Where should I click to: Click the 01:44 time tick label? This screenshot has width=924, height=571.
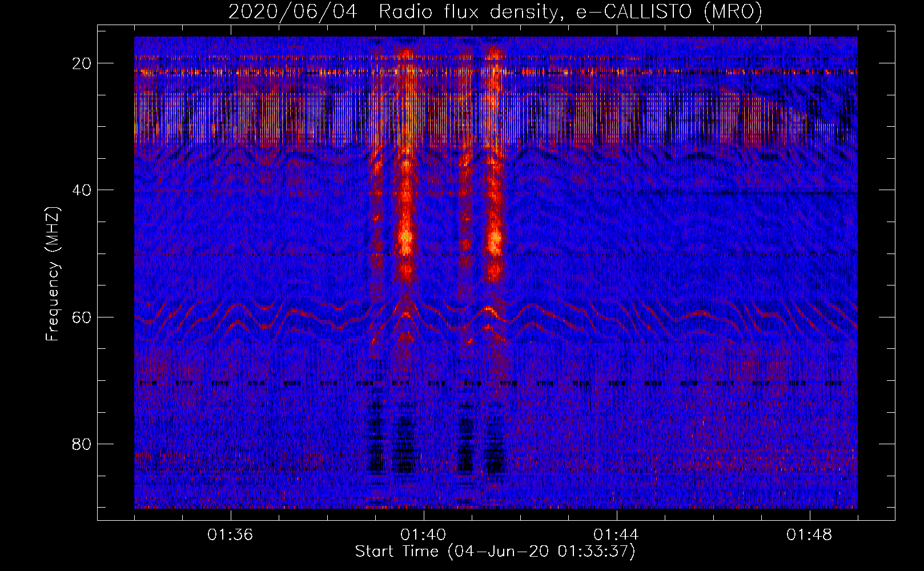617,535
